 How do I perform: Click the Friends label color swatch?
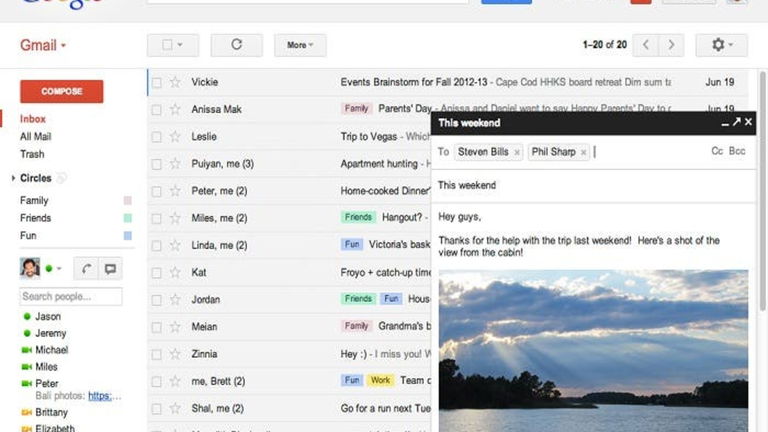pos(128,218)
